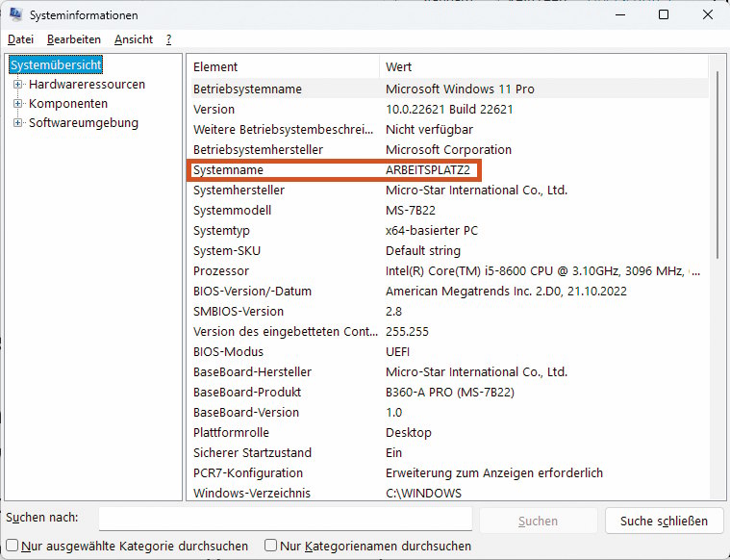
Task: Maximize the Systeminformationen window
Action: [664, 15]
